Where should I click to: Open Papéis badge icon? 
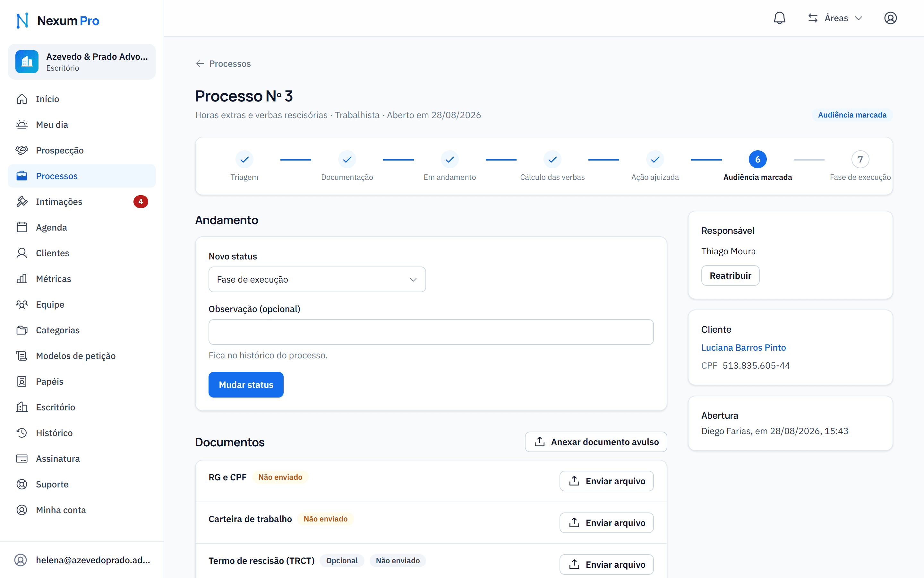click(22, 381)
